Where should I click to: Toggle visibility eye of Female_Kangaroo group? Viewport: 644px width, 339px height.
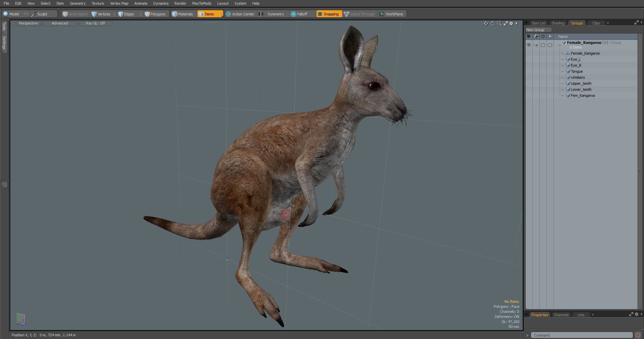pyautogui.click(x=529, y=45)
